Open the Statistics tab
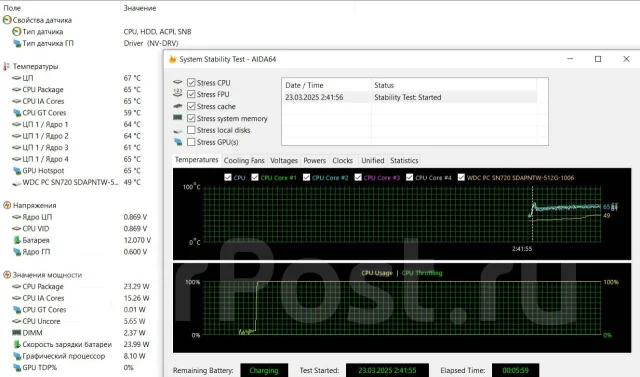 pos(404,160)
